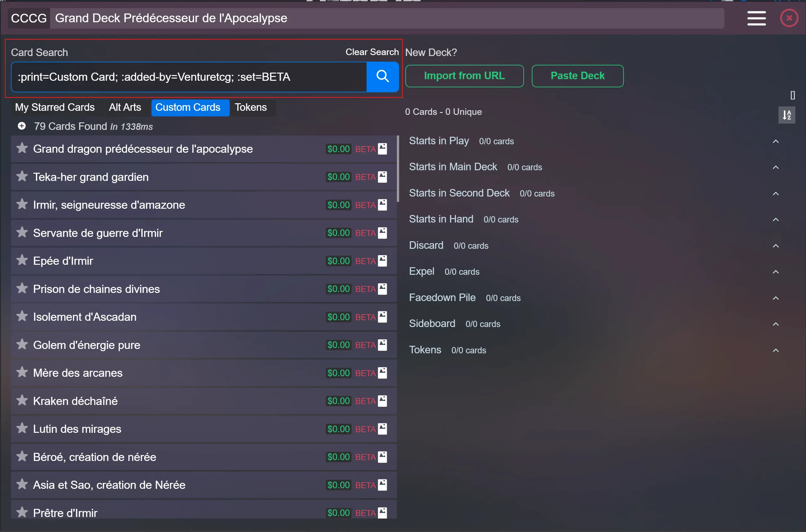806x532 pixels.
Task: Open the hamburger menu
Action: (757, 18)
